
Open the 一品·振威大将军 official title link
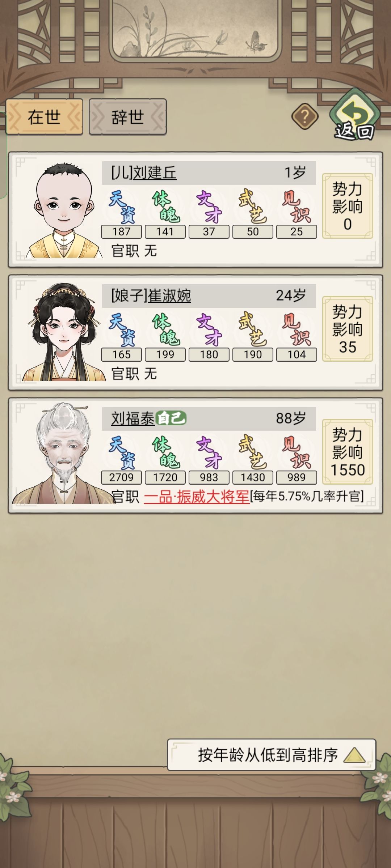pyautogui.click(x=197, y=497)
